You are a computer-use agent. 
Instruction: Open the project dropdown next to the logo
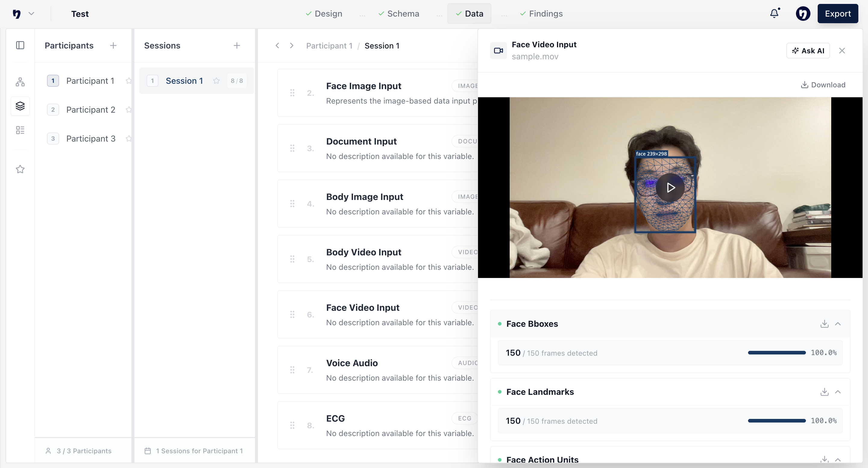(x=32, y=14)
